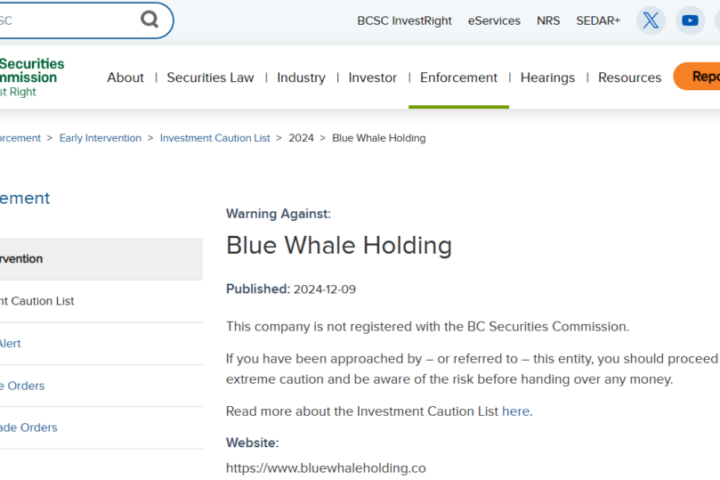Click the 2024 breadcrumb item
Viewport: 720px width, 480px height.
tap(301, 138)
